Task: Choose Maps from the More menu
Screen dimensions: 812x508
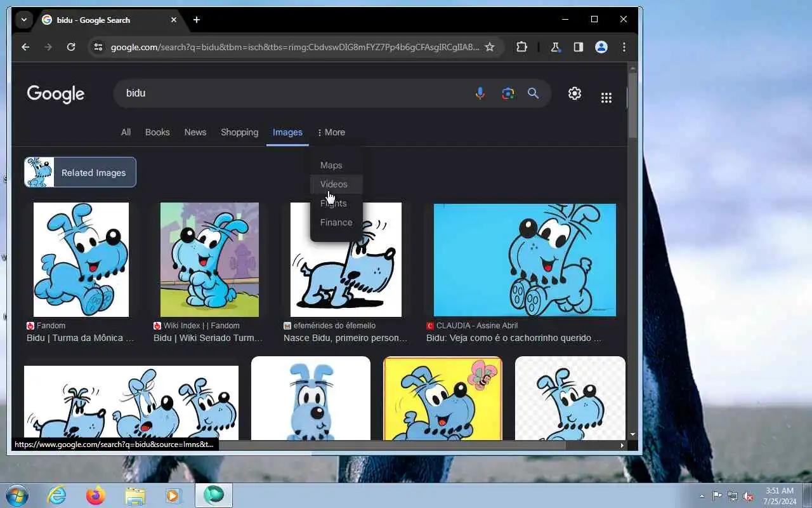Action: [336, 165]
